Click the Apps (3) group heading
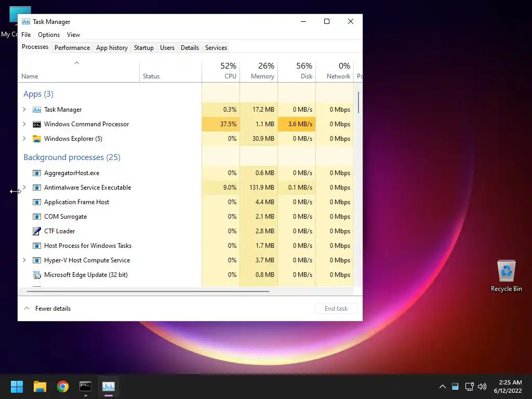Image resolution: width=532 pixels, height=399 pixels. [38, 94]
